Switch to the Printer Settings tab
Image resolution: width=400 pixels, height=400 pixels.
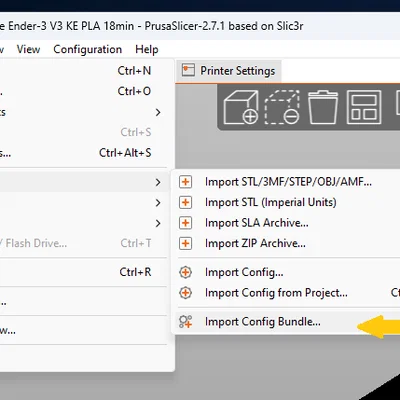pos(229,71)
